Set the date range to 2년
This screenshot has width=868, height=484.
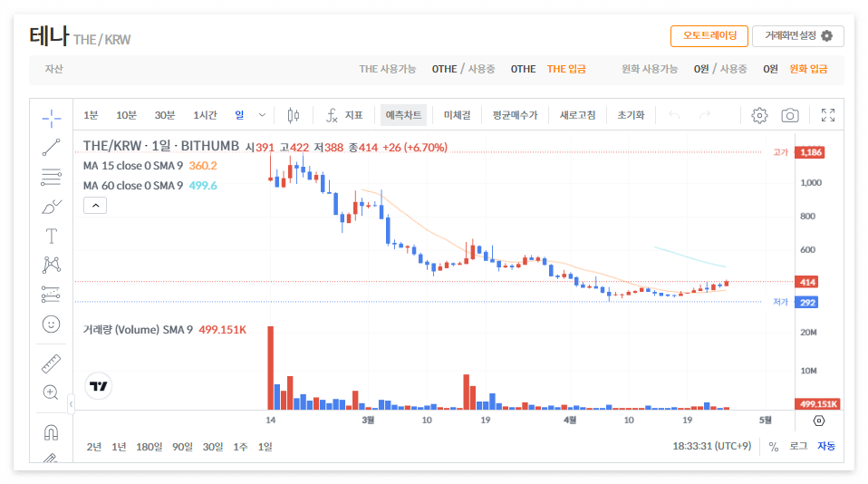tap(94, 447)
